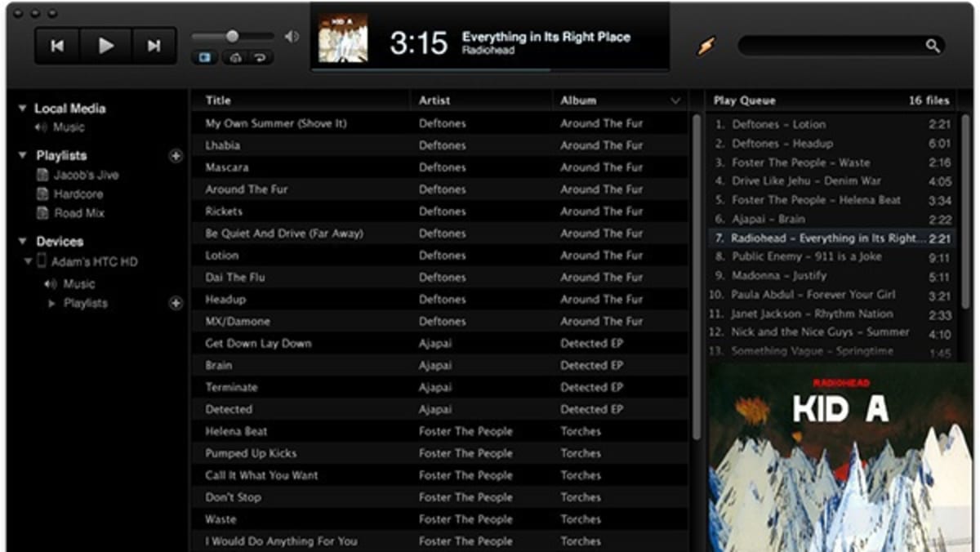
Task: Click the mute speaker icon
Action: tap(292, 37)
